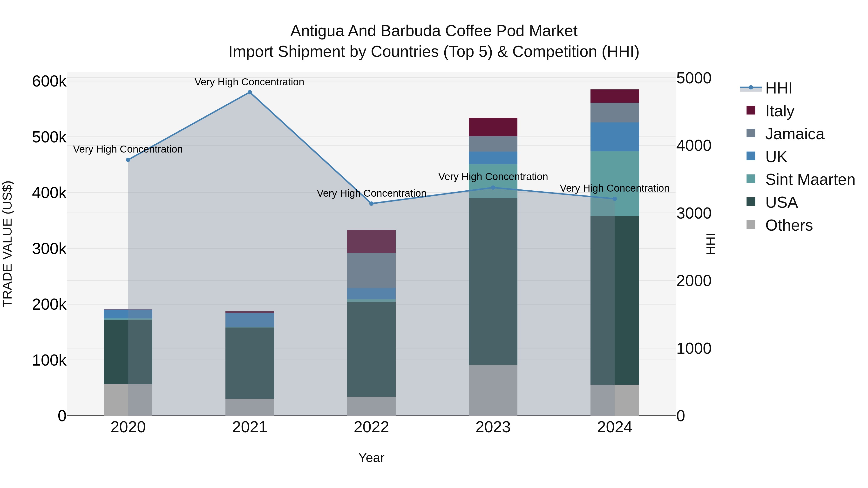Click Others bar segment for 2020
This screenshot has height=488, width=868.
[128, 400]
